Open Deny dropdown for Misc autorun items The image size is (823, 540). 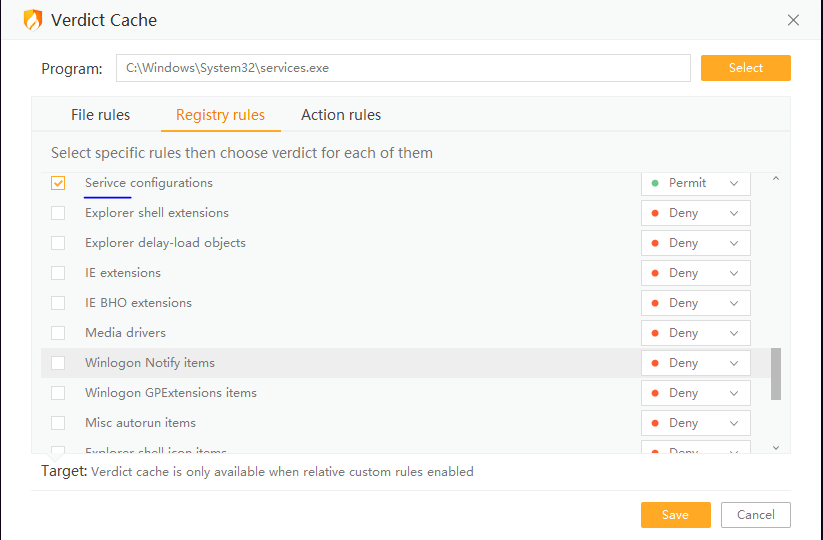696,423
